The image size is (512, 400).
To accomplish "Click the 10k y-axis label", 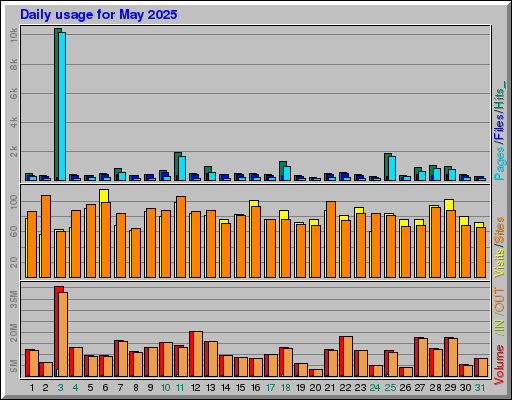I will pyautogui.click(x=13, y=35).
